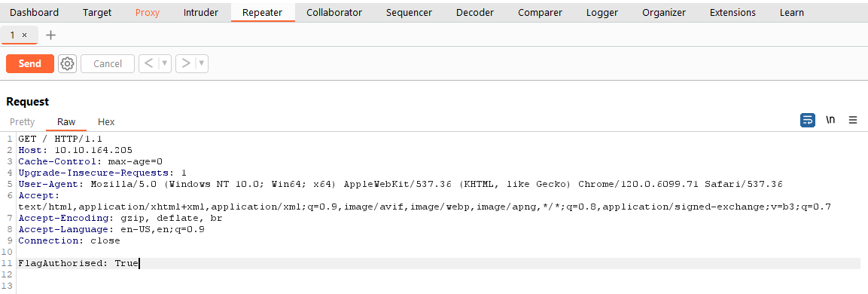Viewport: 868px width, 294px height.
Task: Switch to Organizer tab
Action: coord(664,12)
